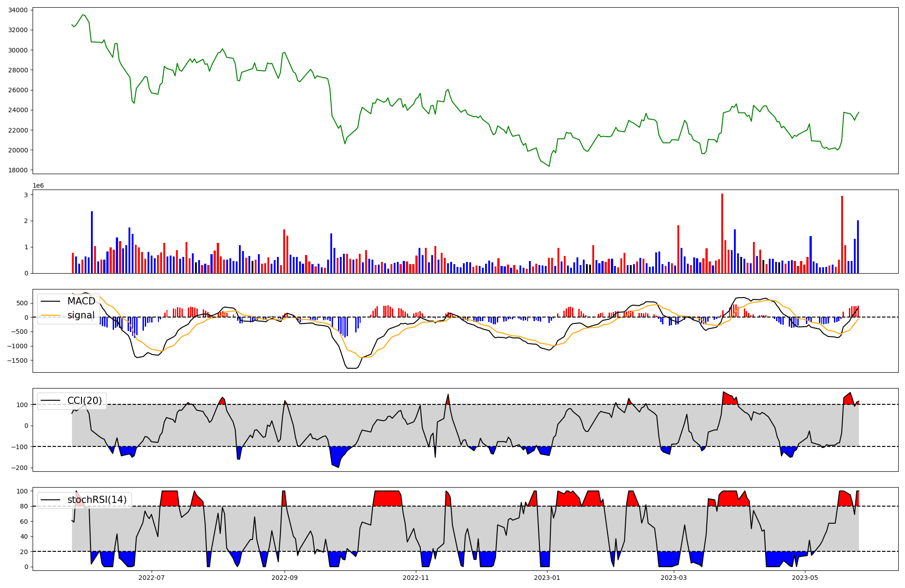The height and width of the screenshot is (588, 905).
Task: Click the tallest blue volume bar near chart start
Action: 92,242
